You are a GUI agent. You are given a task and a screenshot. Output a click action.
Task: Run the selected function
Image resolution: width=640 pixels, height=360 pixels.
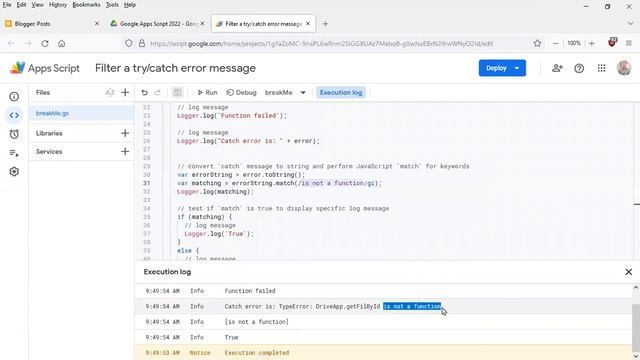point(207,93)
